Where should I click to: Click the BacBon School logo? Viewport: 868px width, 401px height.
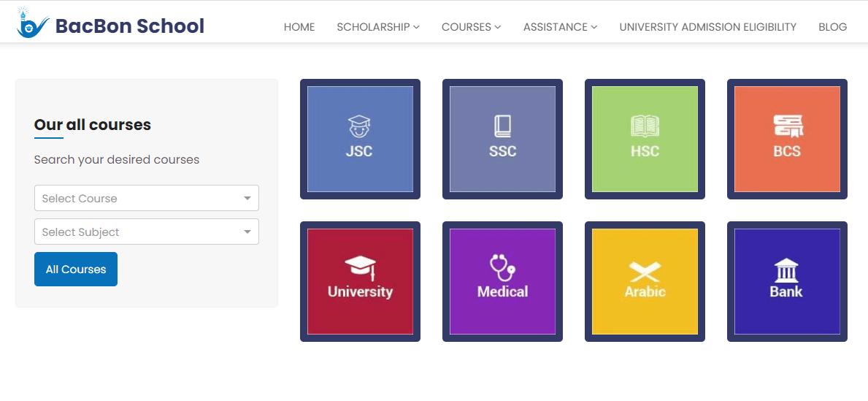click(33, 23)
